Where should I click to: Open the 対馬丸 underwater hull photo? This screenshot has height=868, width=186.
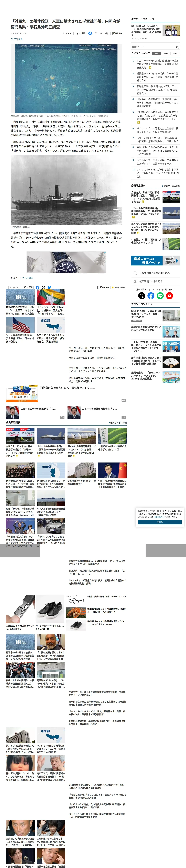66,79
